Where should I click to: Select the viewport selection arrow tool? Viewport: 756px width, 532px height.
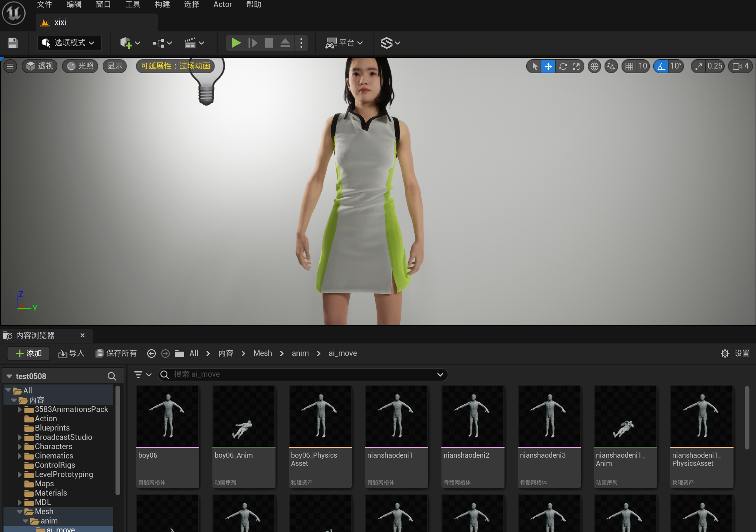[535, 66]
